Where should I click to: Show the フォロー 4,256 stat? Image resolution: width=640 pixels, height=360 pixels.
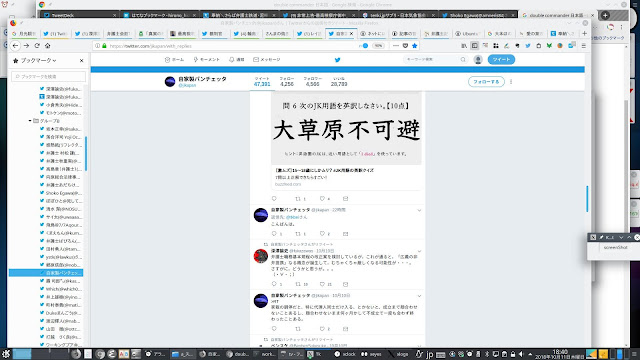pos(287,82)
